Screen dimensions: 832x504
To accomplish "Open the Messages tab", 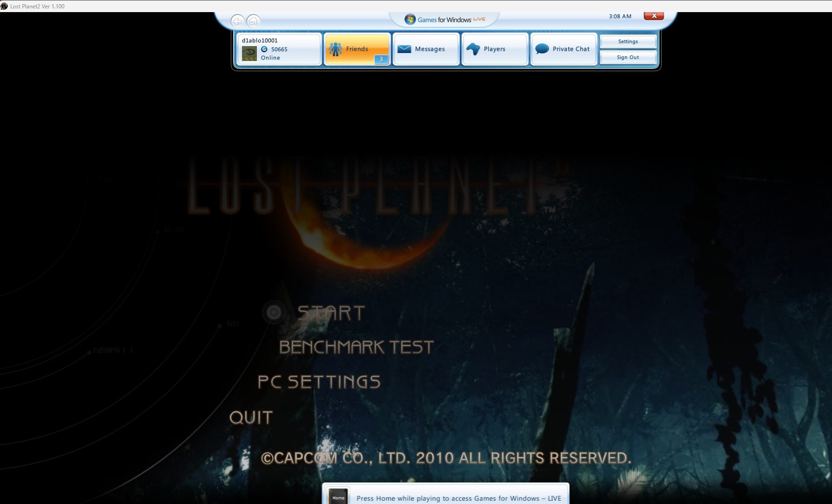I will 426,49.
